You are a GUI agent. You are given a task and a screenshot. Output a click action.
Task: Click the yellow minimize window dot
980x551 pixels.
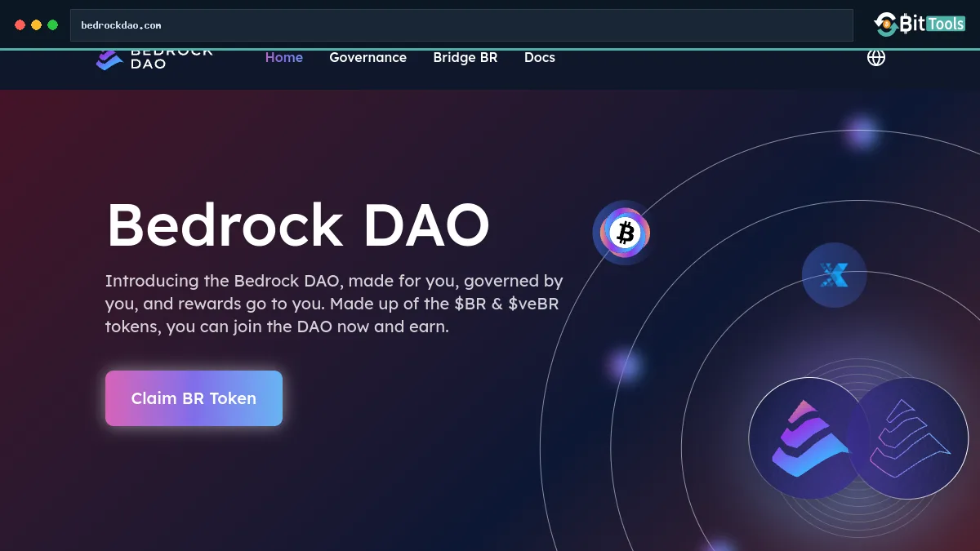(37, 25)
